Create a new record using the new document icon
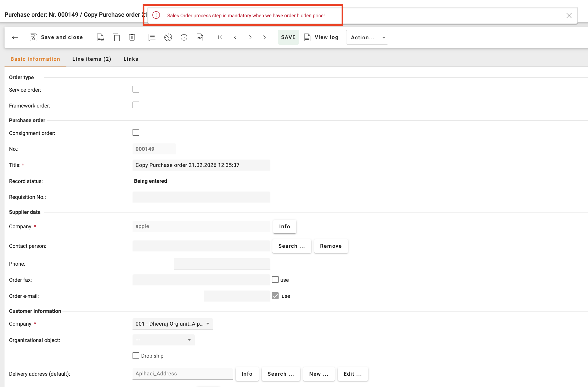Viewport: 588px width, 387px height. pyautogui.click(x=100, y=37)
